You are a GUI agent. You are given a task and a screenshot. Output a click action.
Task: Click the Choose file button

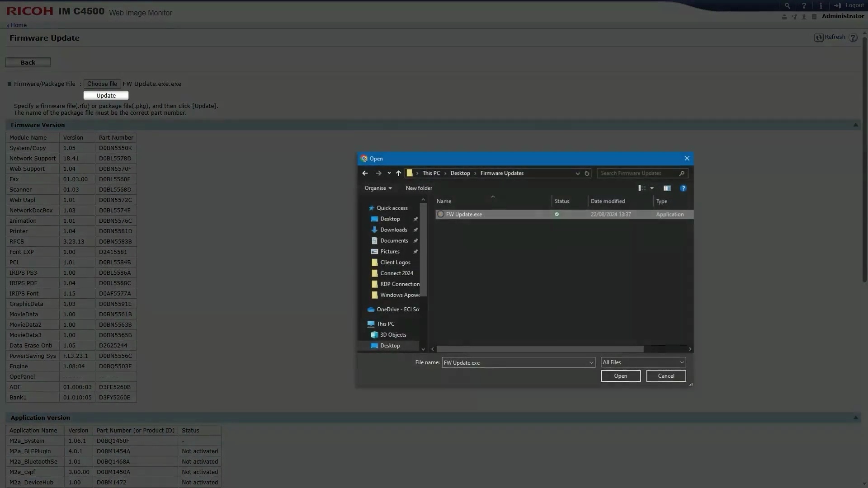click(x=102, y=84)
